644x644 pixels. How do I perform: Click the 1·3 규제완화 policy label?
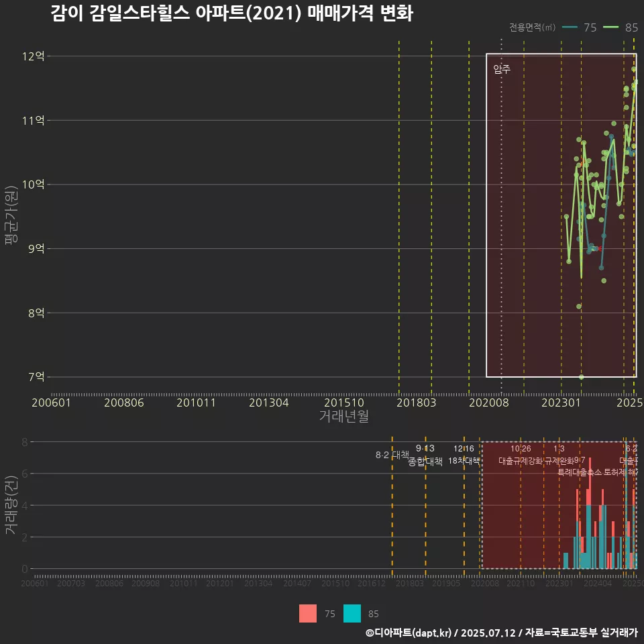pos(559,455)
